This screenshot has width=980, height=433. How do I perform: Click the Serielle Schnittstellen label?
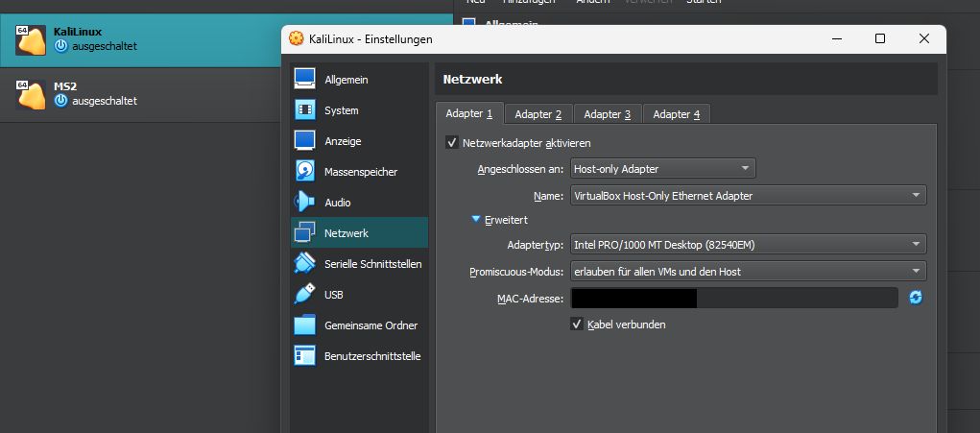[x=373, y=264]
